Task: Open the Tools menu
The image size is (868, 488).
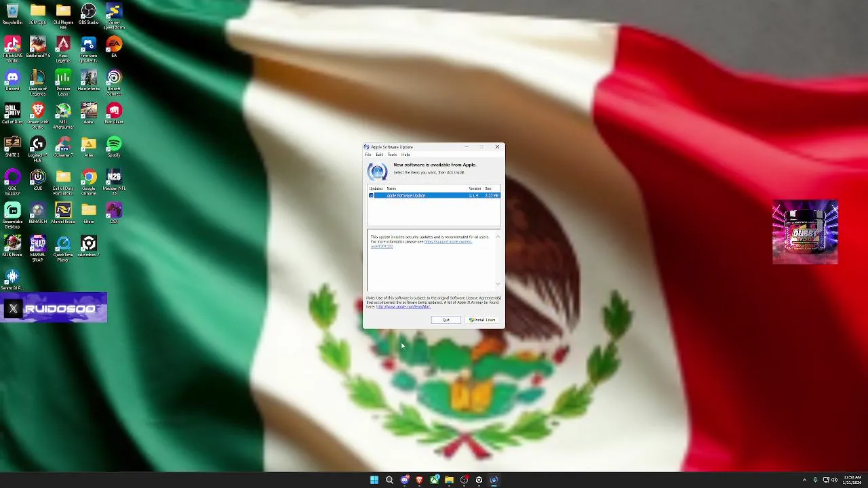Action: [x=392, y=155]
